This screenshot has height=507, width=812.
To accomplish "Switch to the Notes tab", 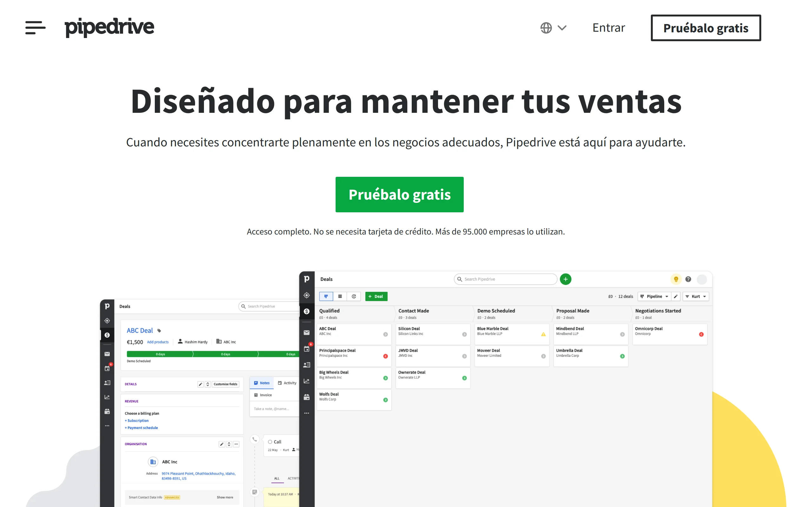I will point(261,383).
